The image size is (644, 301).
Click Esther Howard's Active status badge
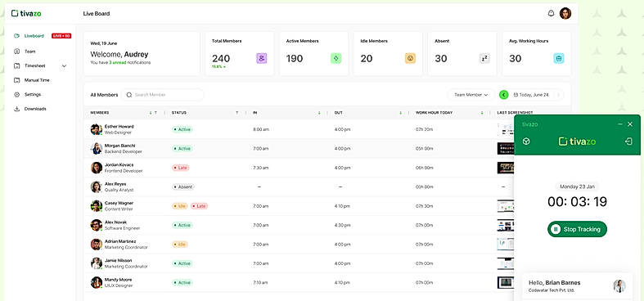point(182,129)
